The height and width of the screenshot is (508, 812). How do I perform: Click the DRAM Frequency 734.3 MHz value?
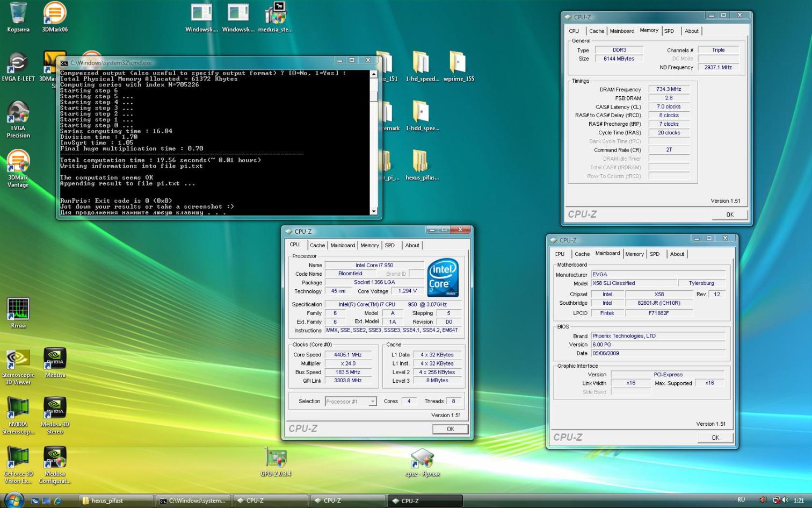coord(669,89)
